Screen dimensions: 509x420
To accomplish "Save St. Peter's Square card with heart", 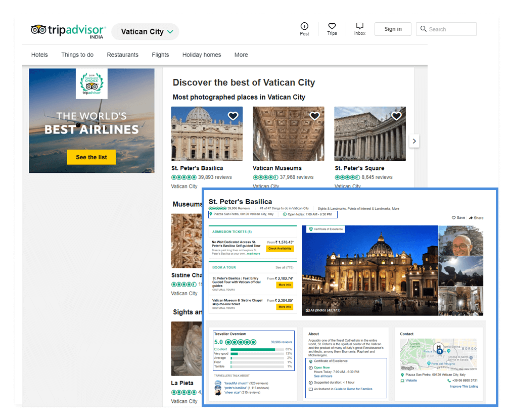I will pos(396,116).
